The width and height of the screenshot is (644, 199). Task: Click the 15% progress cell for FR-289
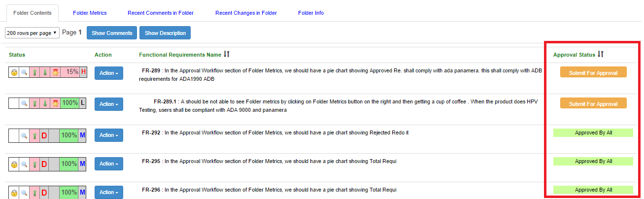(70, 72)
